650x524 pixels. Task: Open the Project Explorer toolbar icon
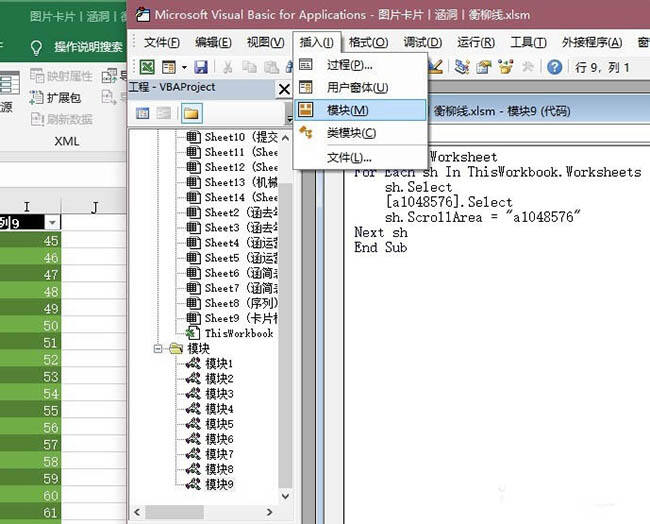[462, 67]
